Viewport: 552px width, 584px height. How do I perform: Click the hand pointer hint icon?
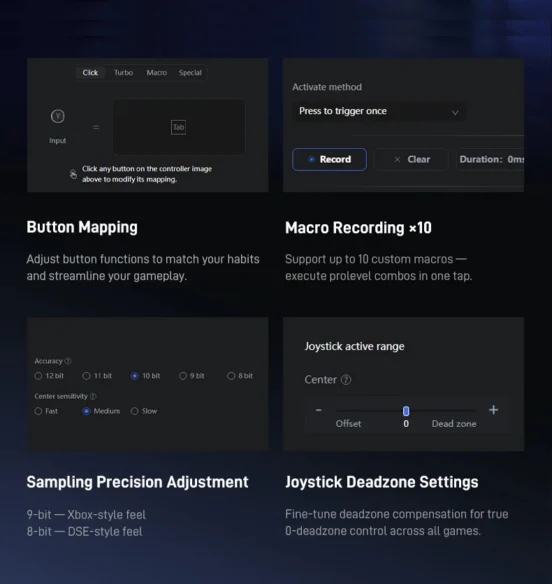pyautogui.click(x=73, y=174)
